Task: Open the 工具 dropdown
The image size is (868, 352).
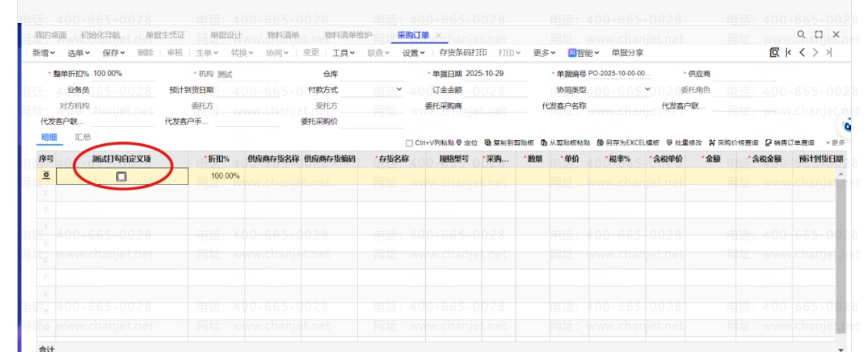Action: (x=344, y=53)
